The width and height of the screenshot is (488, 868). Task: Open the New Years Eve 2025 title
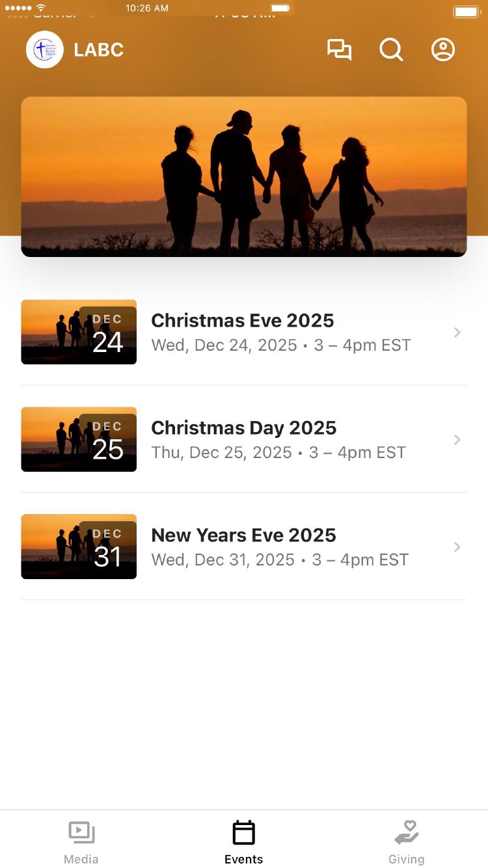coord(243,536)
